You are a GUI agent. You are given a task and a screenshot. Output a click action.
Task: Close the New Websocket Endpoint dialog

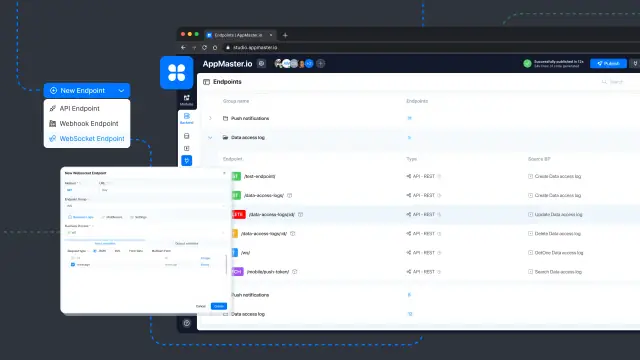224,173
